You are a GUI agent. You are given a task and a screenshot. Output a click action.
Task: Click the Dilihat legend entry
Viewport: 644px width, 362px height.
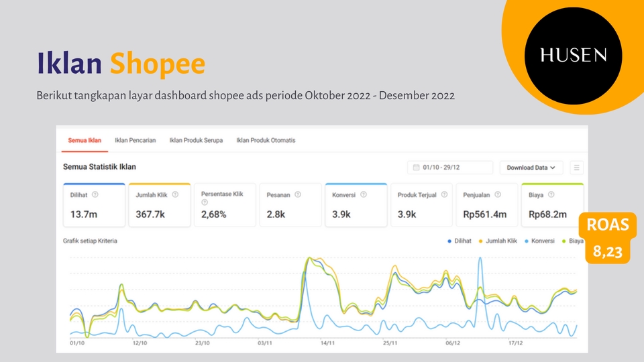(x=460, y=241)
